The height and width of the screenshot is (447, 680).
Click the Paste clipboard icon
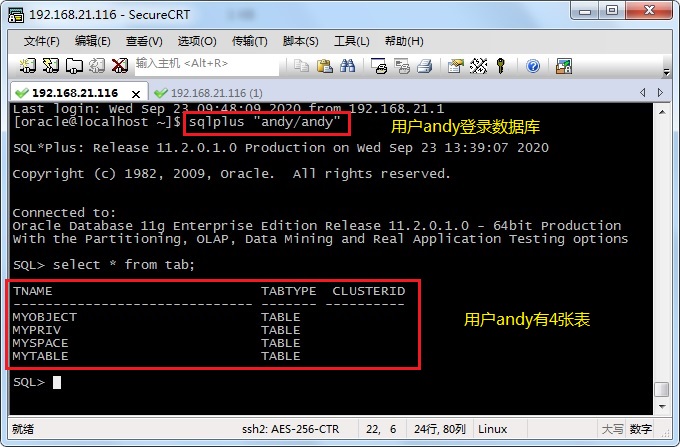point(324,66)
